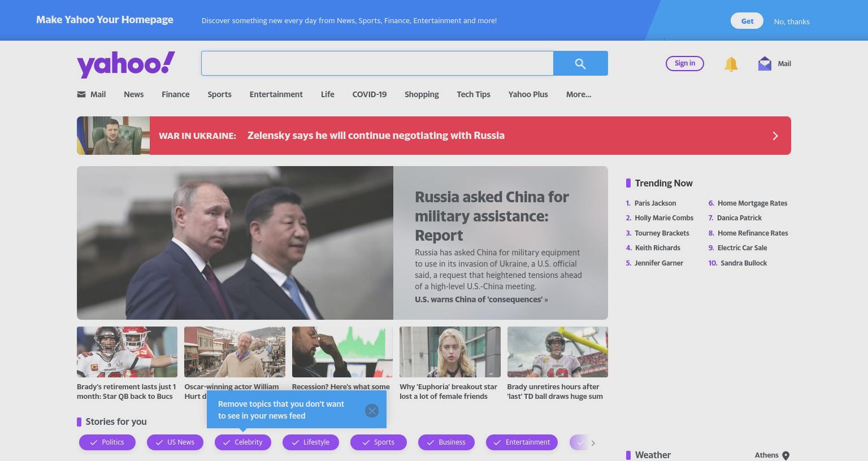Open Entertainment in the navigation bar
868x461 pixels.
tap(276, 94)
